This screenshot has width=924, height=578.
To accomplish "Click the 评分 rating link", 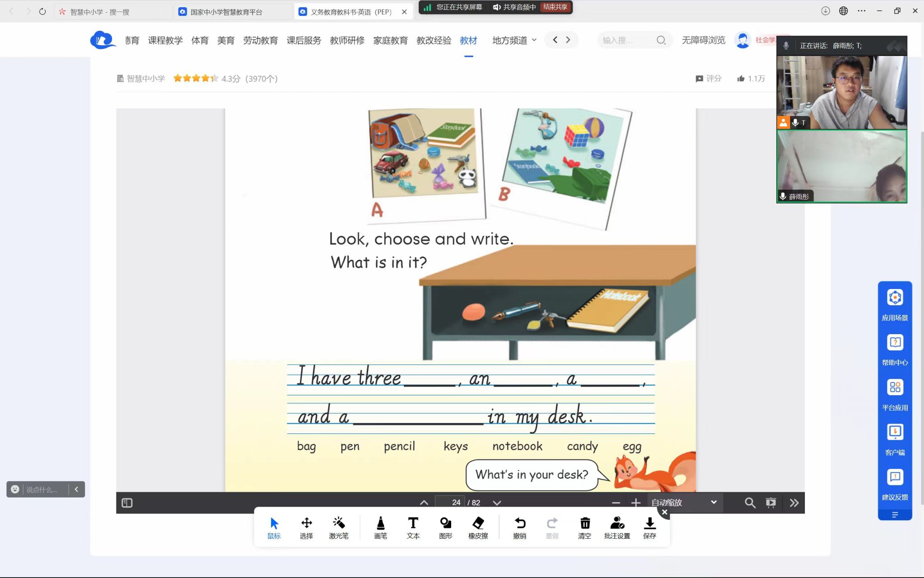I will click(x=708, y=79).
